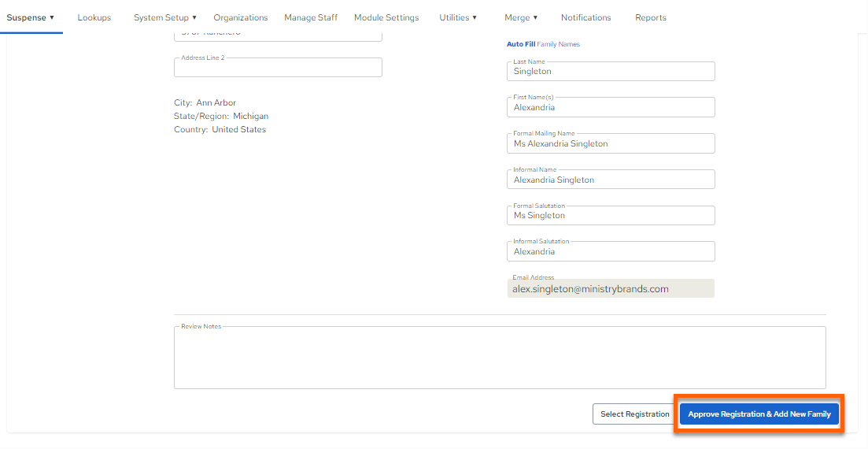
Task: Click into the Review Notes text area
Action: pos(500,358)
